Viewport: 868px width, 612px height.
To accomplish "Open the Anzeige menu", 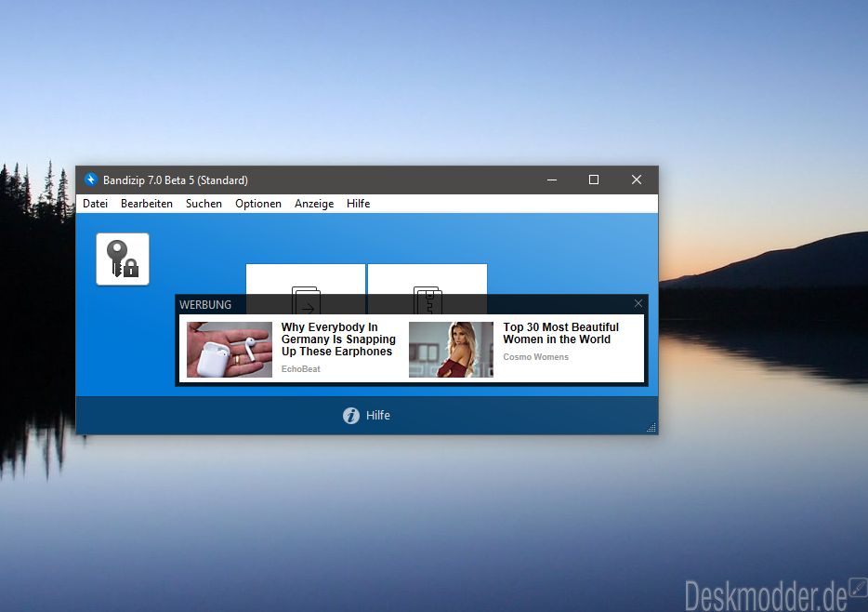I will 314,204.
